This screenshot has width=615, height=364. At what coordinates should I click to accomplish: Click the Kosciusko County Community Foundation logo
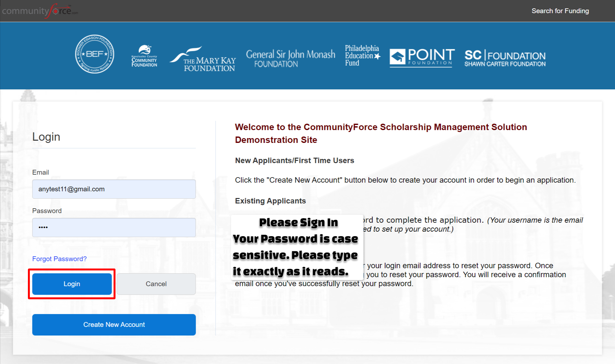click(144, 56)
